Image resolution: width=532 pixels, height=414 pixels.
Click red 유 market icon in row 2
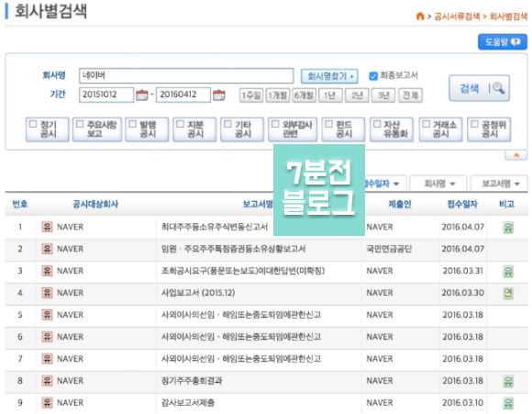(47, 249)
